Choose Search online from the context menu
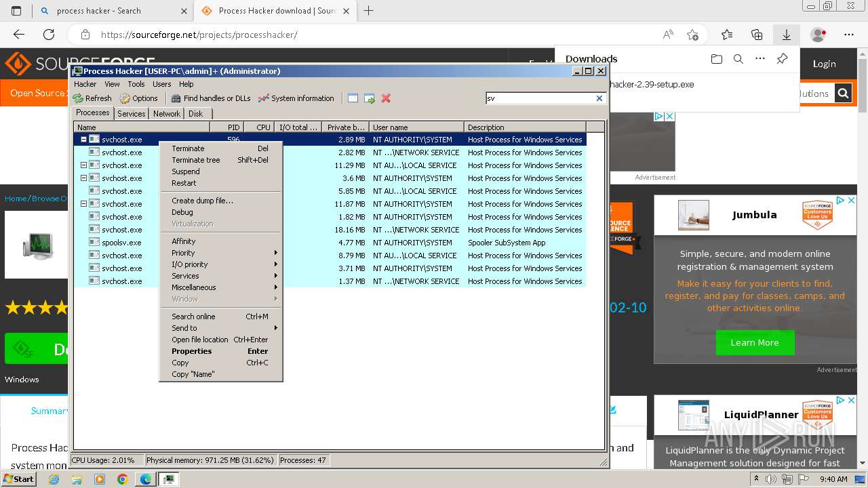Screen dimensions: 868x488 220,317
